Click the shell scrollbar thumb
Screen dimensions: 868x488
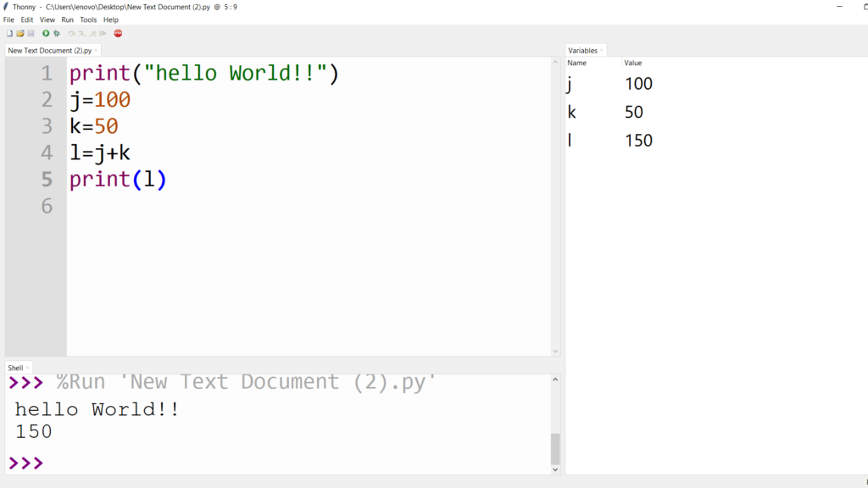(x=555, y=449)
